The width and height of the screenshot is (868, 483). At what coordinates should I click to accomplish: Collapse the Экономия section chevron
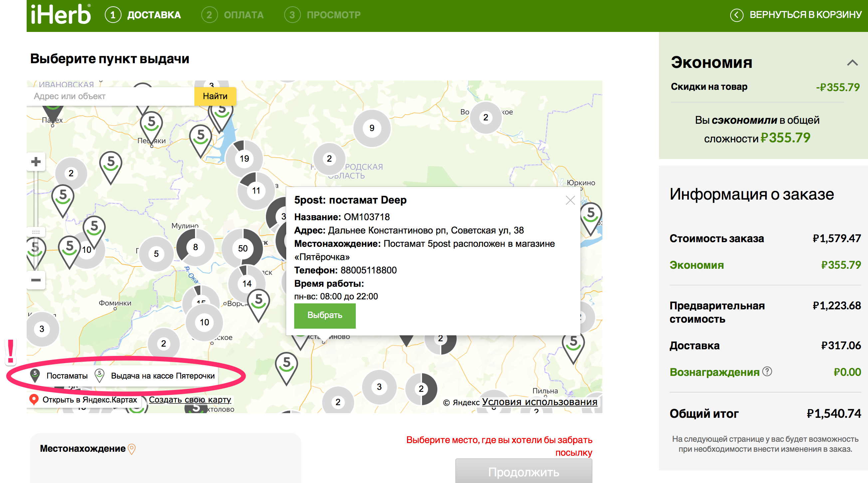852,63
